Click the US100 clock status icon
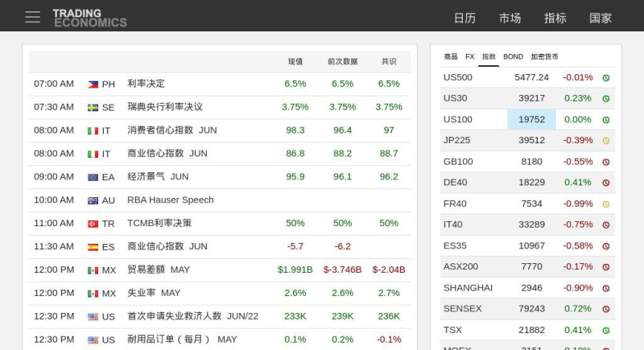Image resolution: width=644 pixels, height=350 pixels. pyautogui.click(x=606, y=120)
